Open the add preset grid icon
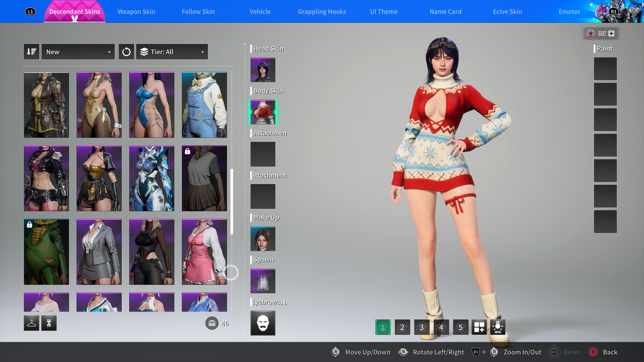Screen dimensions: 644x362 479,327
